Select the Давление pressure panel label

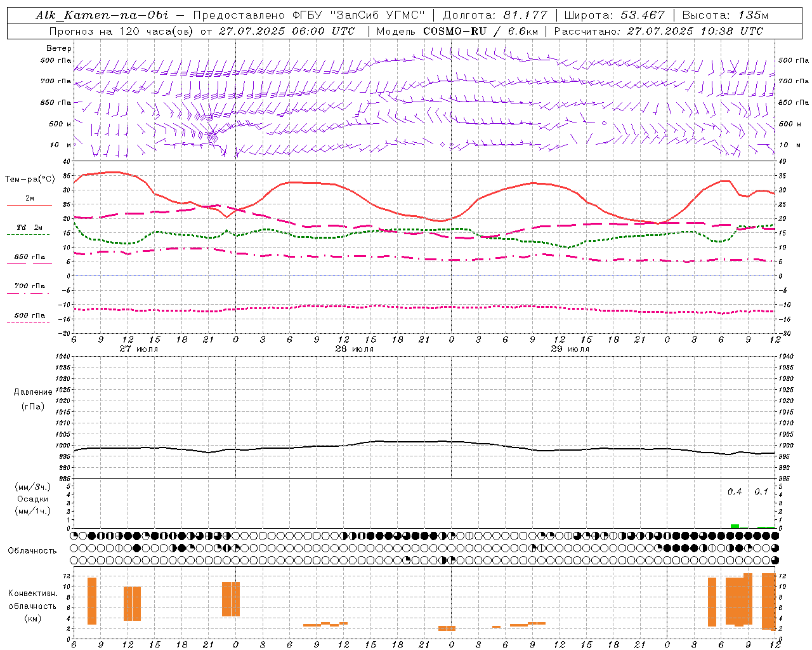(33, 392)
